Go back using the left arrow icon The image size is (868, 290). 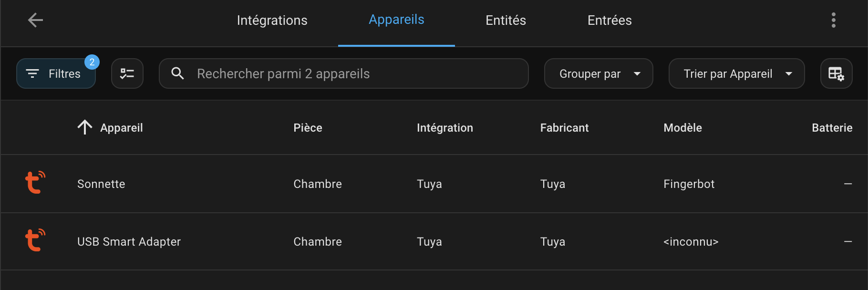[x=35, y=20]
